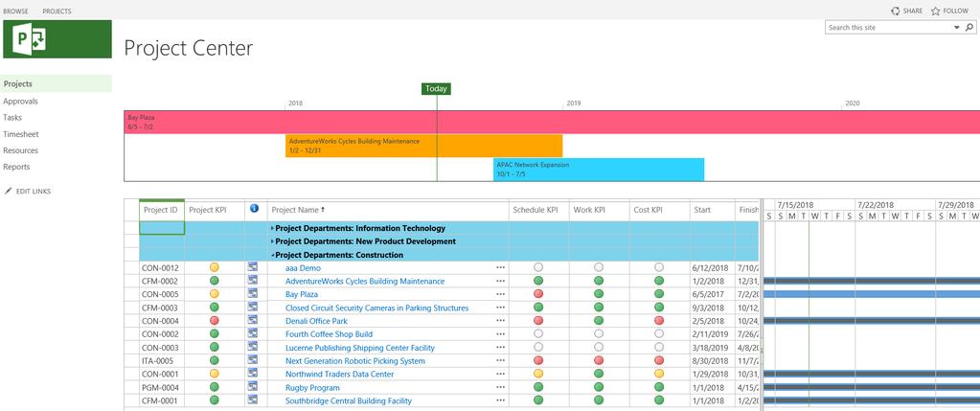Image resolution: width=980 pixels, height=411 pixels.
Task: Open the search scope dropdown arrow
Action: pos(956,28)
